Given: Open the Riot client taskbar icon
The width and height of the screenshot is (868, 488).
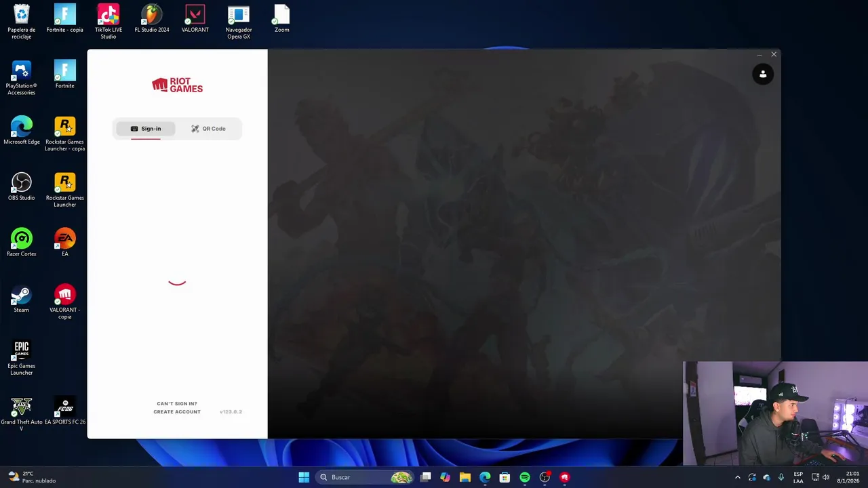Looking at the screenshot, I should click(565, 477).
